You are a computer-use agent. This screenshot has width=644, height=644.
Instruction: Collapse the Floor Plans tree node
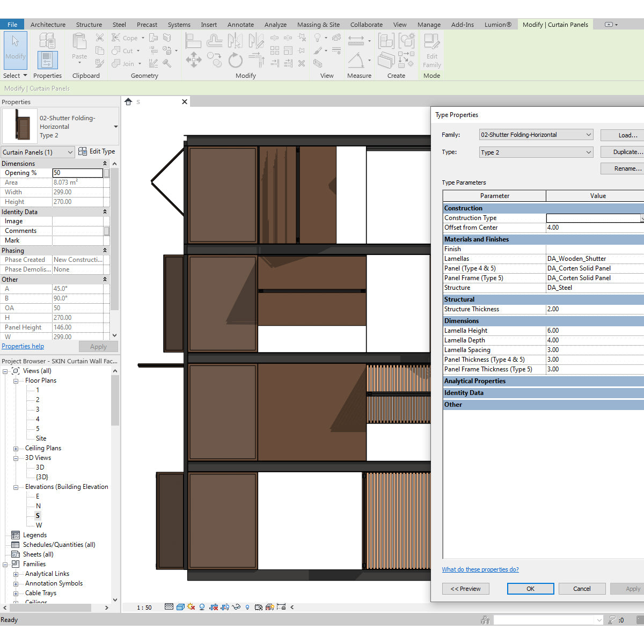(16, 380)
